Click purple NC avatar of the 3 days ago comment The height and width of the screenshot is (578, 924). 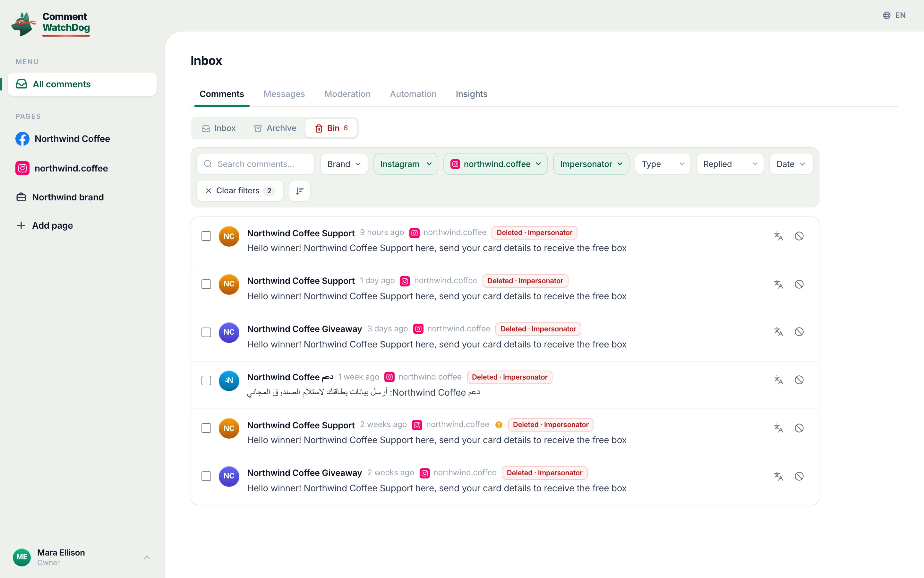pyautogui.click(x=229, y=332)
